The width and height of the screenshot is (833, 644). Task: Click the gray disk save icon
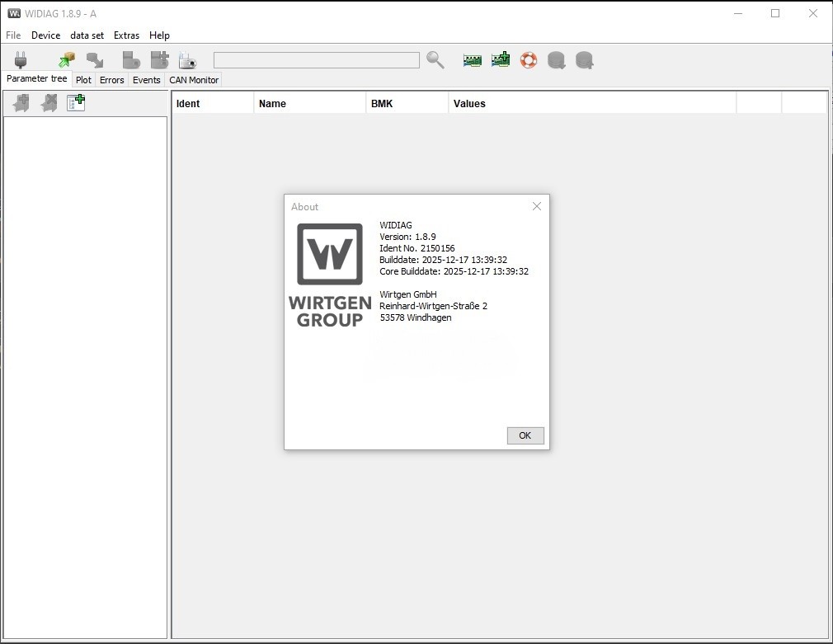[131, 60]
